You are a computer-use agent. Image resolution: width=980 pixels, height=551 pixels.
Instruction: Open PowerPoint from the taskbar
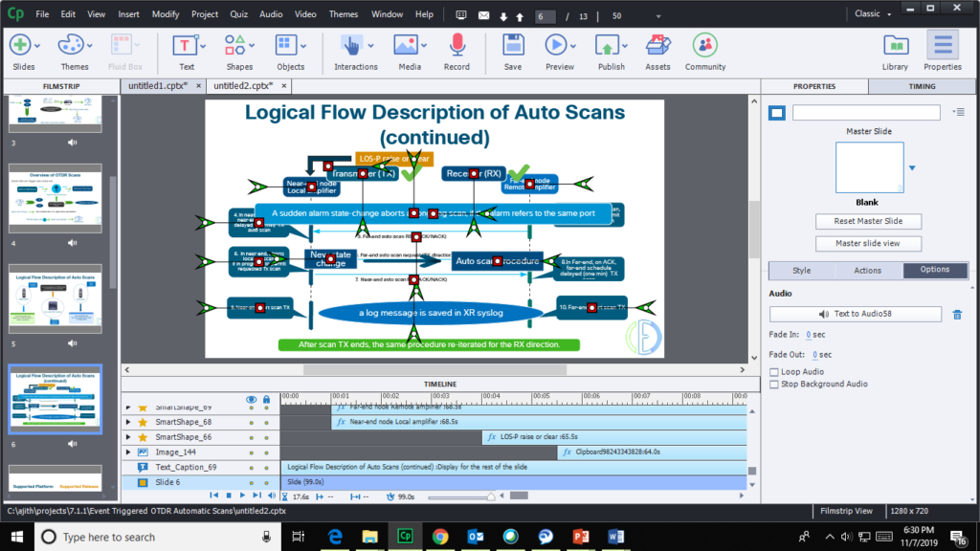581,537
